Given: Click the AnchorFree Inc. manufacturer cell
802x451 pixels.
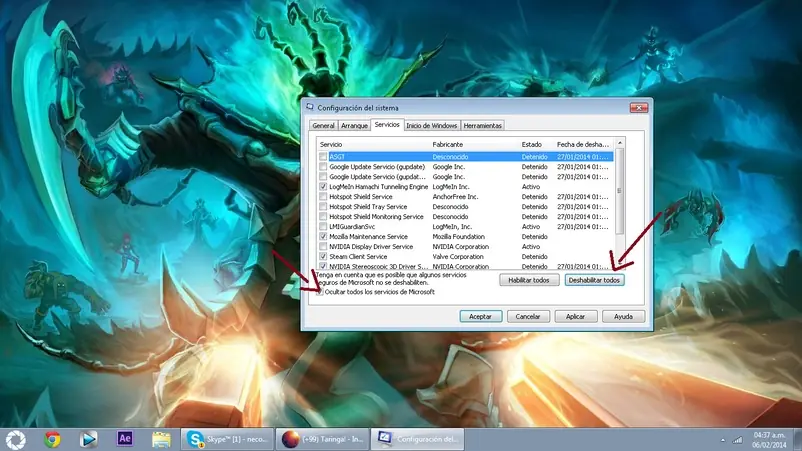Looking at the screenshot, I should click(455, 197).
